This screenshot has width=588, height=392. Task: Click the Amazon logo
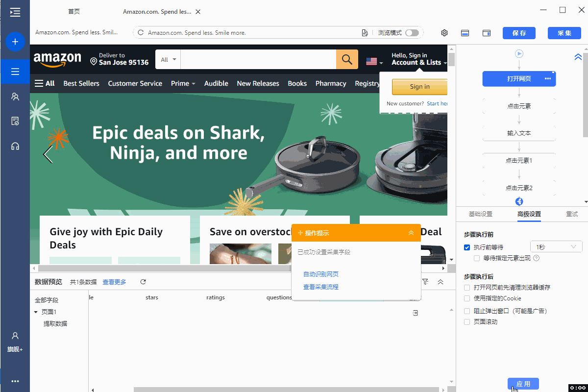pyautogui.click(x=57, y=60)
